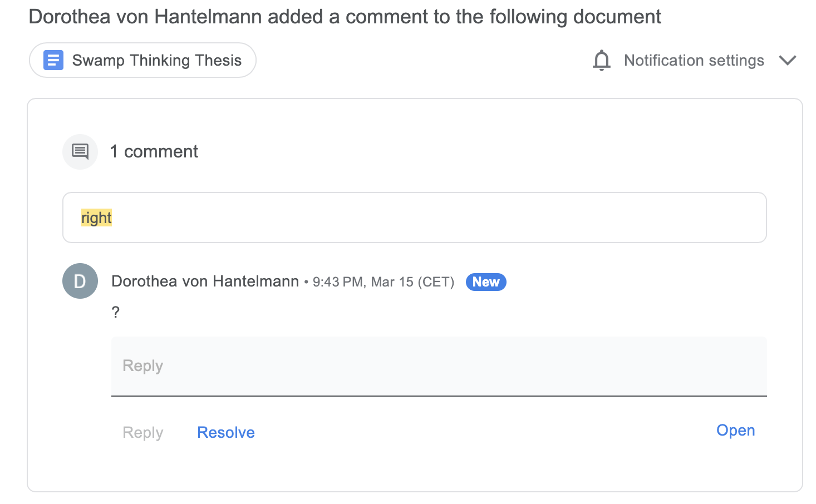The width and height of the screenshot is (816, 504).
Task: Click the commenter name Dorothea von Hantelmann
Action: coord(205,281)
